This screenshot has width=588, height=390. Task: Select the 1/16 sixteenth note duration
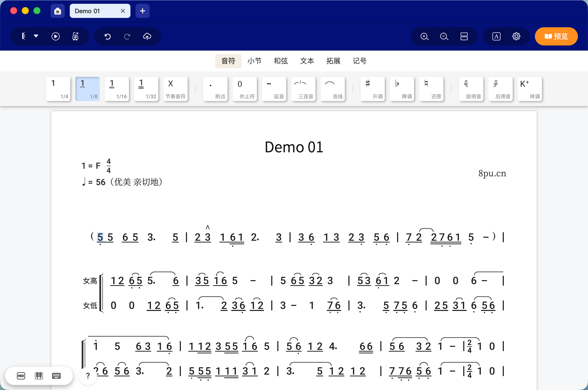pyautogui.click(x=117, y=89)
